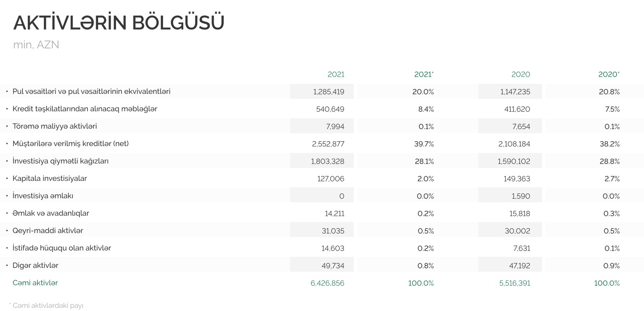The height and width of the screenshot is (311, 644).
Task: Click the 1,285,419 cash value cell
Action: [328, 92]
